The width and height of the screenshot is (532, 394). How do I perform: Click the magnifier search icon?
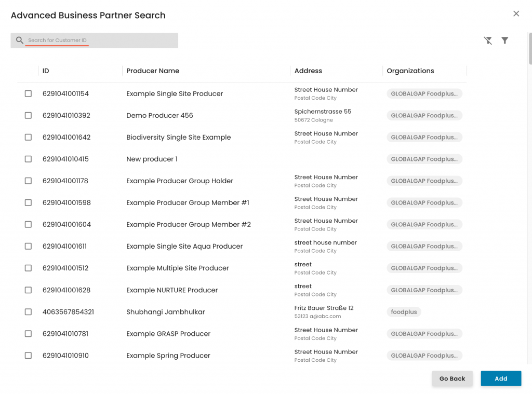tap(20, 40)
